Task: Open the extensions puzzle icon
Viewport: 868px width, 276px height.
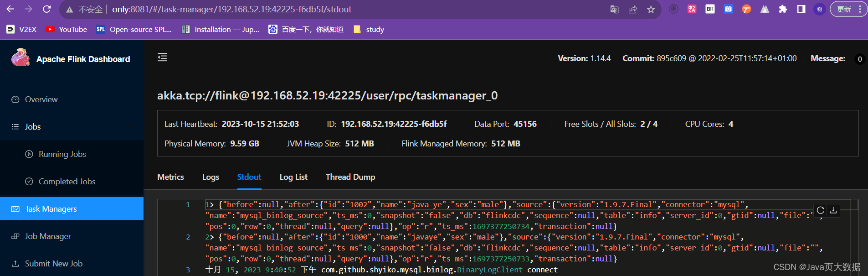Action: coord(783,9)
